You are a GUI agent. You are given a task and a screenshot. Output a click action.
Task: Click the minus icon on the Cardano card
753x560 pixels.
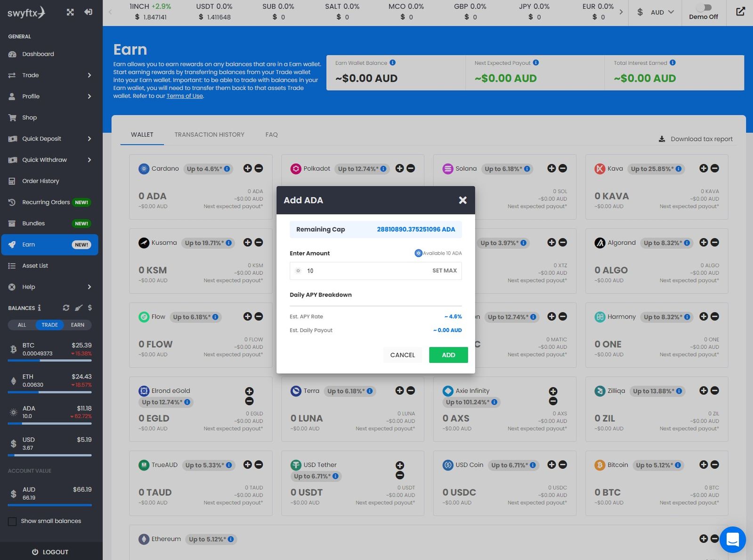click(x=259, y=168)
